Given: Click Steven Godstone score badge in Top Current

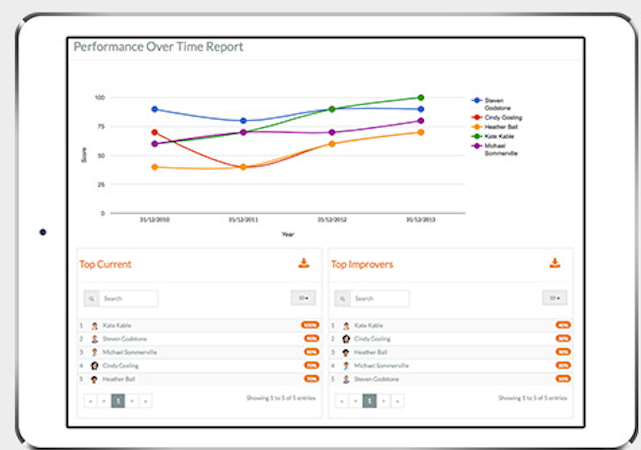Looking at the screenshot, I should click(312, 338).
